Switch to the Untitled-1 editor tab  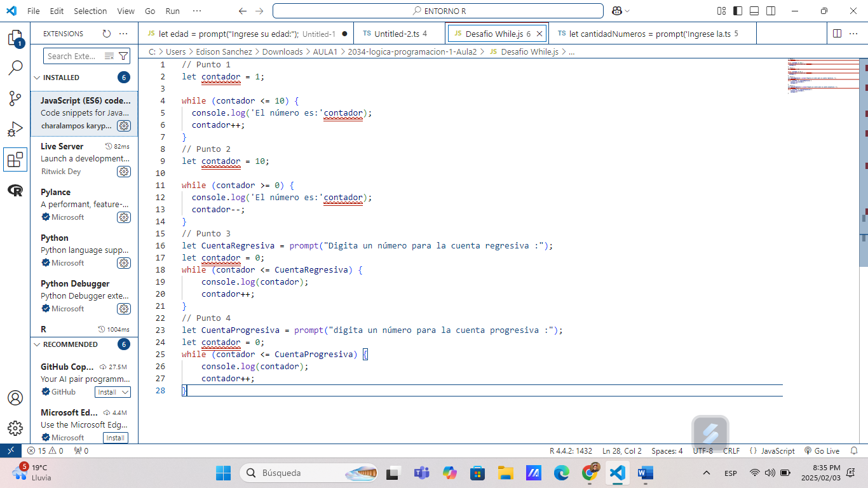(x=247, y=34)
